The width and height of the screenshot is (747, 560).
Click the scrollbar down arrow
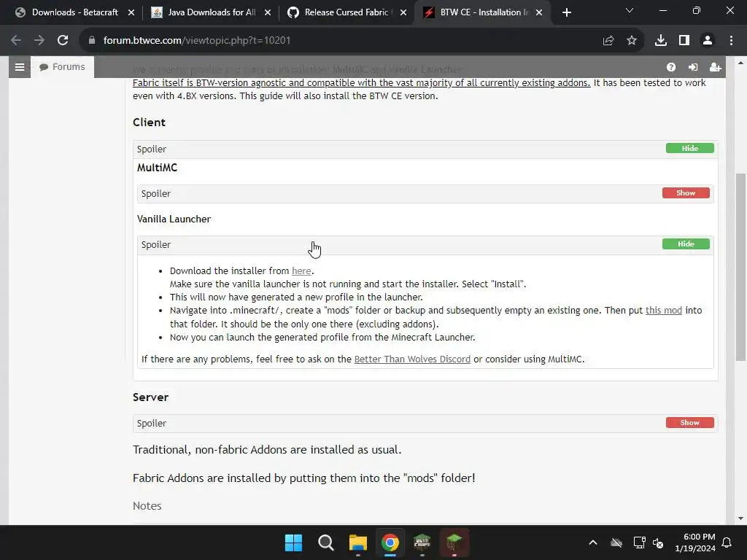(x=740, y=518)
